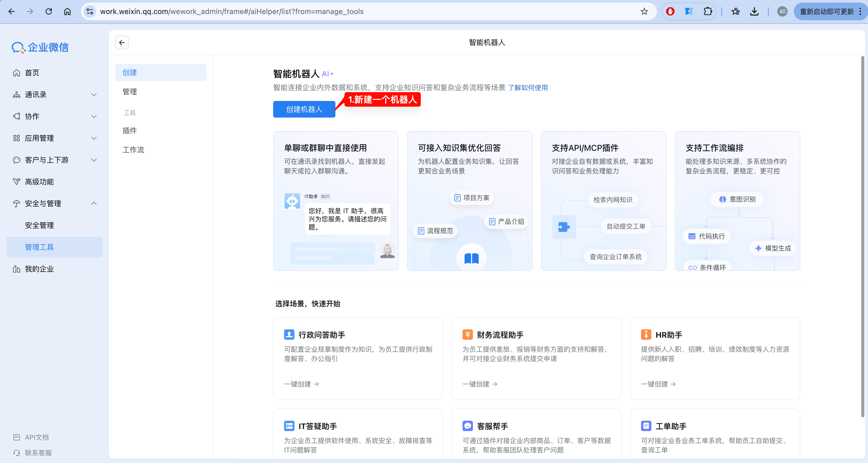Open the 插件 tools item
868x463 pixels.
[161, 131]
